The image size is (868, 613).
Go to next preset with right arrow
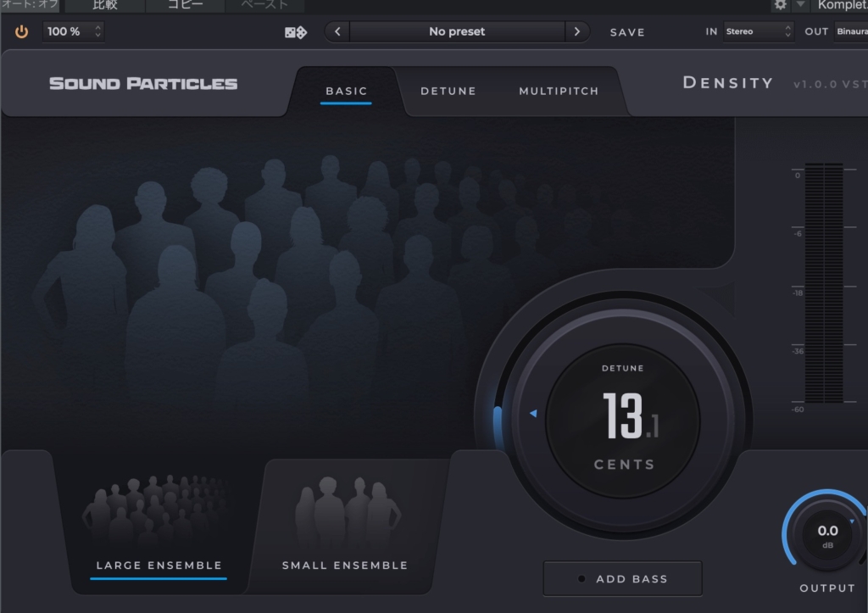(x=577, y=32)
